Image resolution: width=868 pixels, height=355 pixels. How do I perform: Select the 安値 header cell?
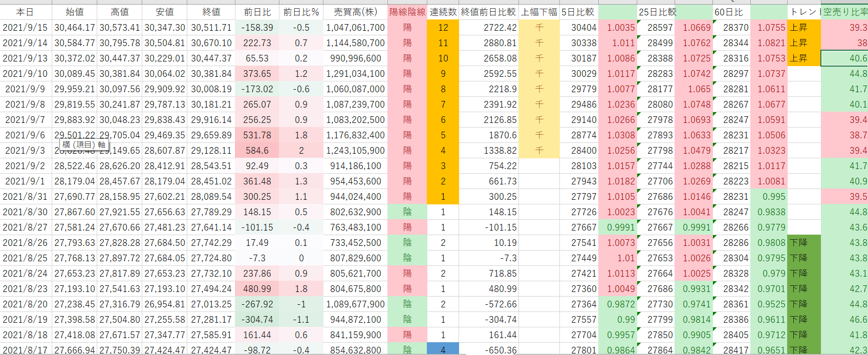pyautogui.click(x=164, y=12)
